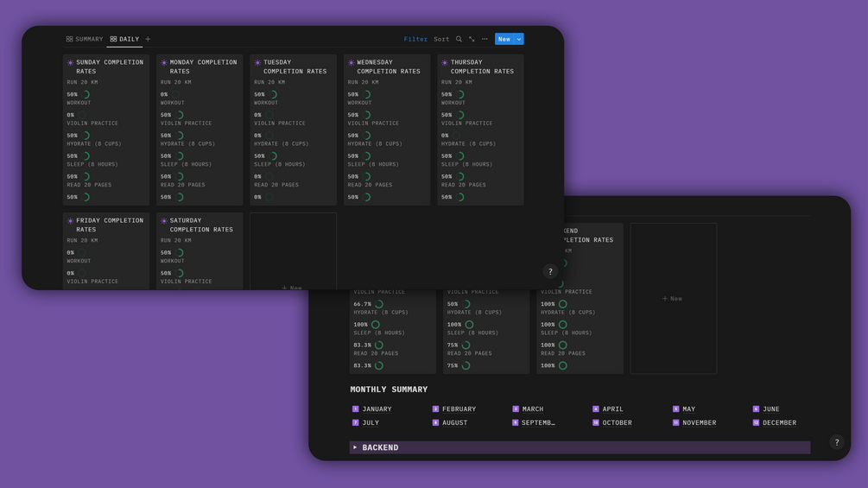Click the sun icon on Tuesday card

click(x=257, y=62)
